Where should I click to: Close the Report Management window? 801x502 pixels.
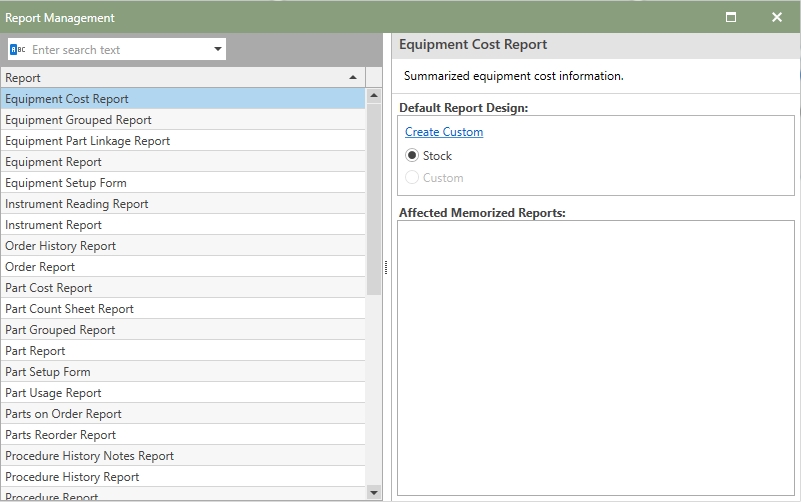tap(777, 17)
